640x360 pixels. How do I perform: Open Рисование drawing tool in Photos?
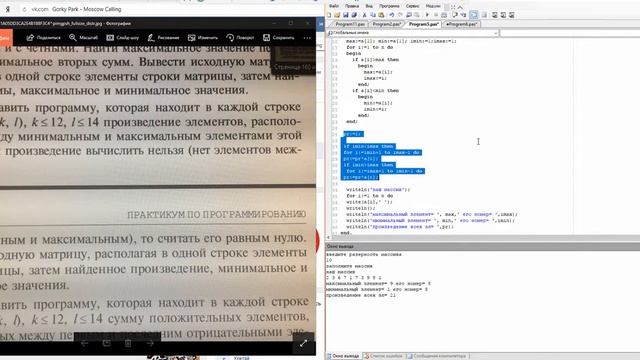point(163,38)
